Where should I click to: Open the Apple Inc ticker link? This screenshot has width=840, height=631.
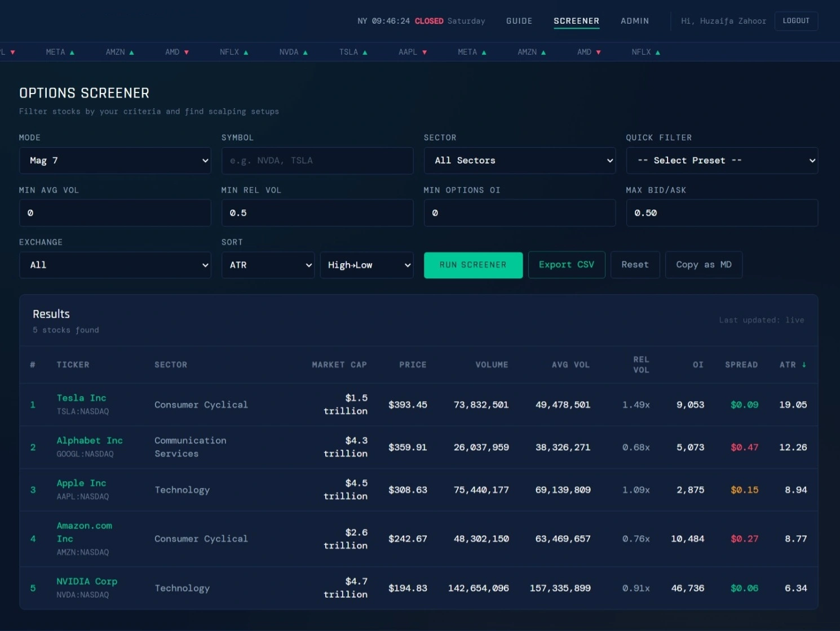pos(81,483)
